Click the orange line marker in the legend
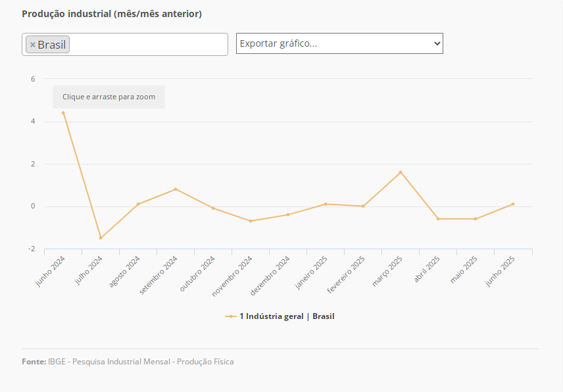 [x=231, y=316]
